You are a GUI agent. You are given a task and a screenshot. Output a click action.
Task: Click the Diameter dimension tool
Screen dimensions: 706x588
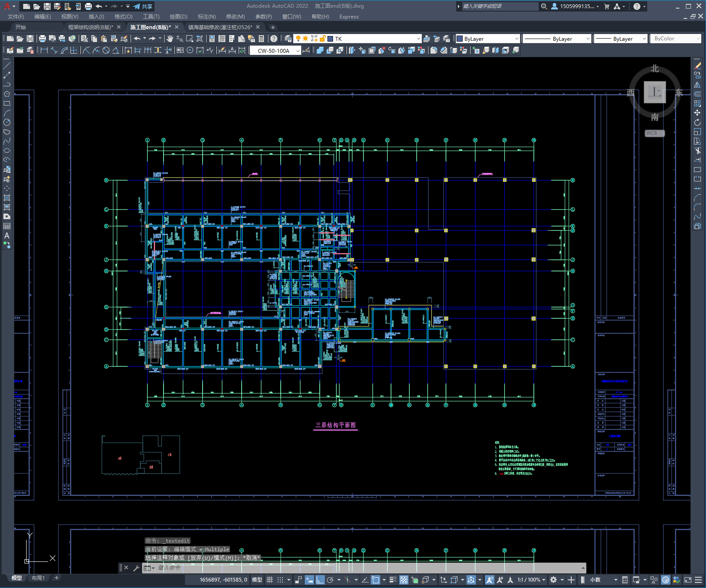pyautogui.click(x=106, y=50)
